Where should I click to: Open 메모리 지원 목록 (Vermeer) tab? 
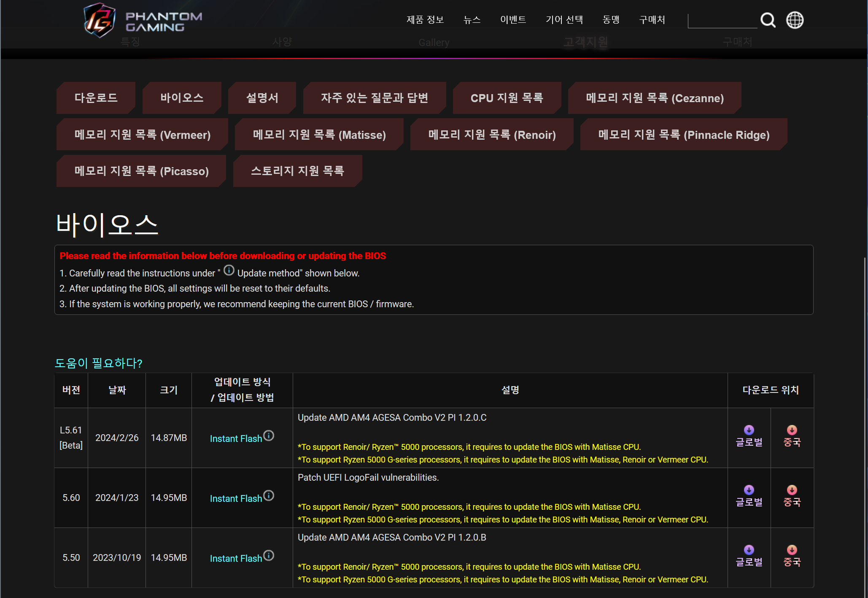click(x=142, y=135)
